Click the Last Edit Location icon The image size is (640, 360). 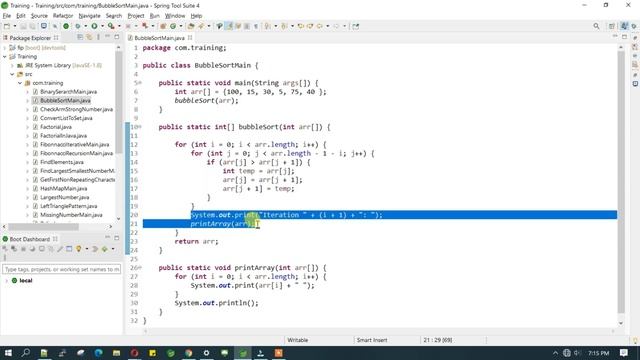click(x=301, y=26)
